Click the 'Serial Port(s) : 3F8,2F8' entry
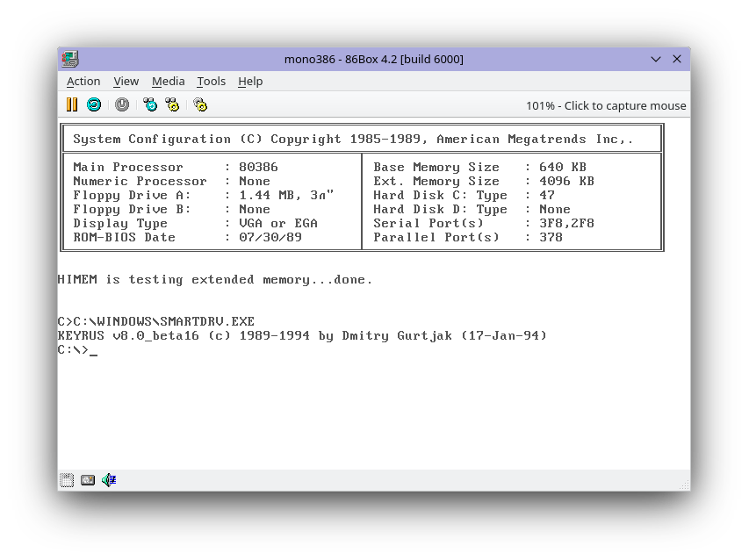 (x=484, y=224)
